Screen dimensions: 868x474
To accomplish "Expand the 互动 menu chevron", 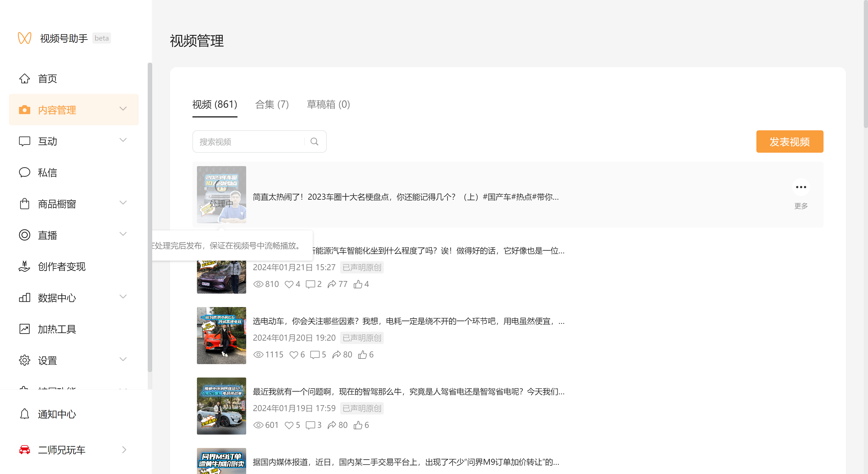I will tap(123, 140).
